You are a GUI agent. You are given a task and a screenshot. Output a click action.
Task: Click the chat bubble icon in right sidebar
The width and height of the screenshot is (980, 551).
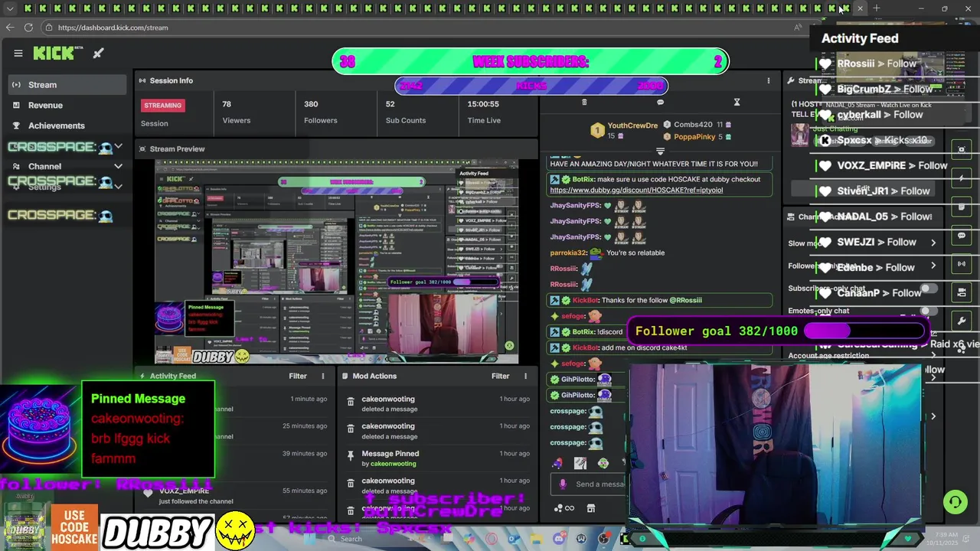[x=962, y=236]
